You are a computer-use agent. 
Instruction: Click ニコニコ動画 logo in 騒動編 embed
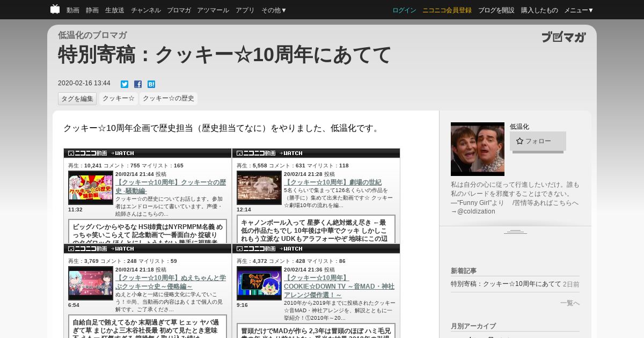click(87, 153)
